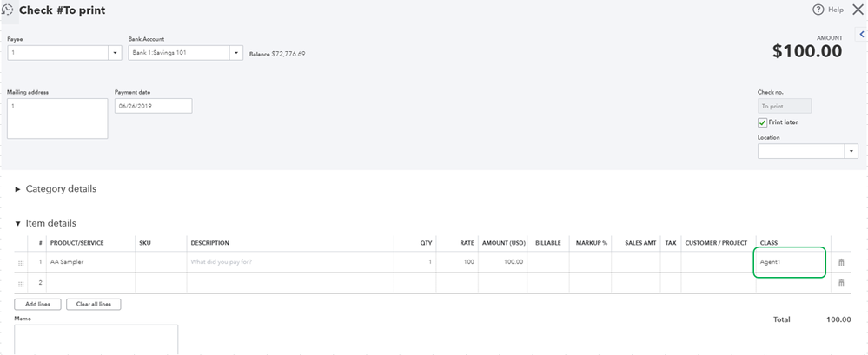Open the Bank Account dropdown arrow
868x355 pixels.
tap(236, 53)
